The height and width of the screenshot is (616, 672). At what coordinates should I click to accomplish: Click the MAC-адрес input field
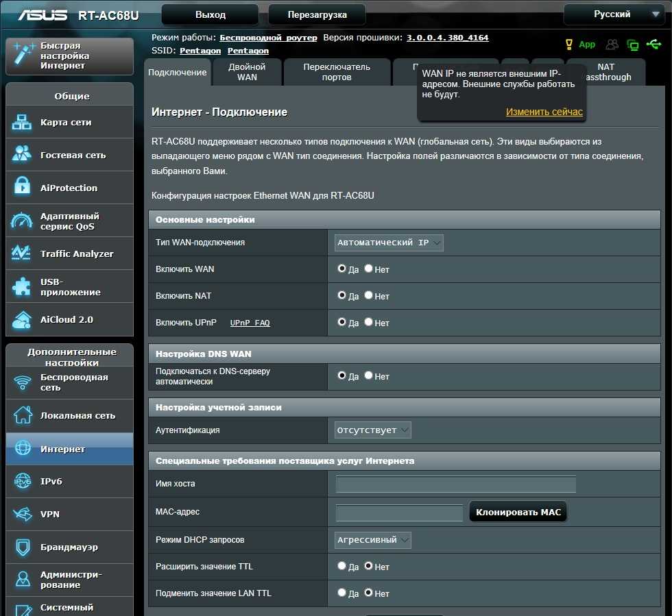pos(399,513)
